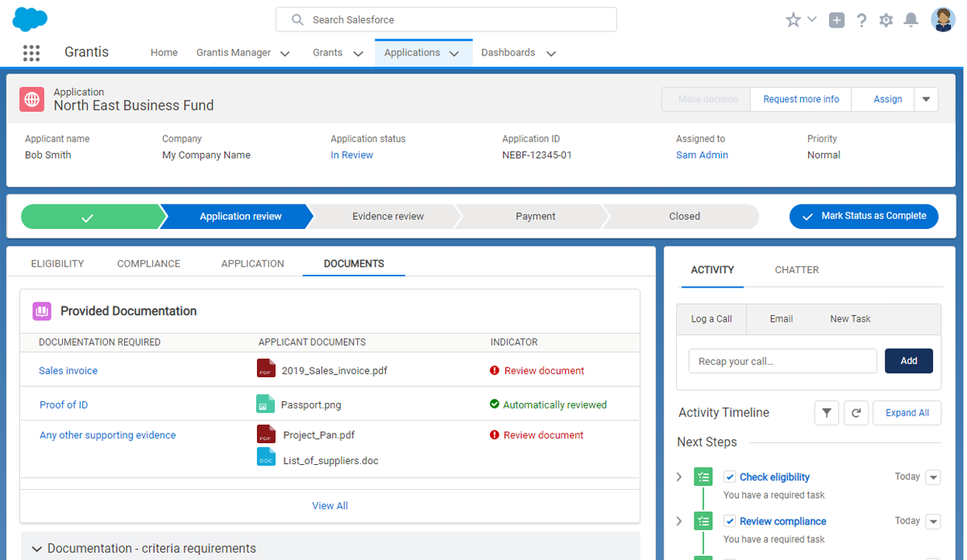Select the completed green path stage
This screenshot has height=560, width=967.
[x=91, y=216]
